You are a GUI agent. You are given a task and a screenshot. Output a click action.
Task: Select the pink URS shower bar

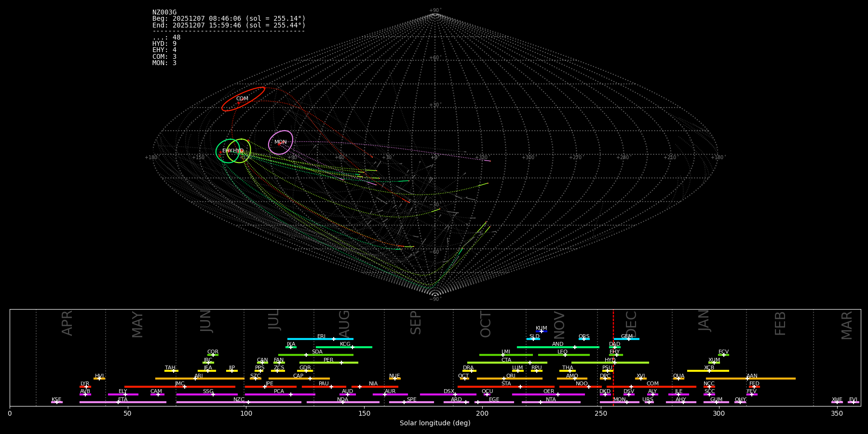pos(649,402)
